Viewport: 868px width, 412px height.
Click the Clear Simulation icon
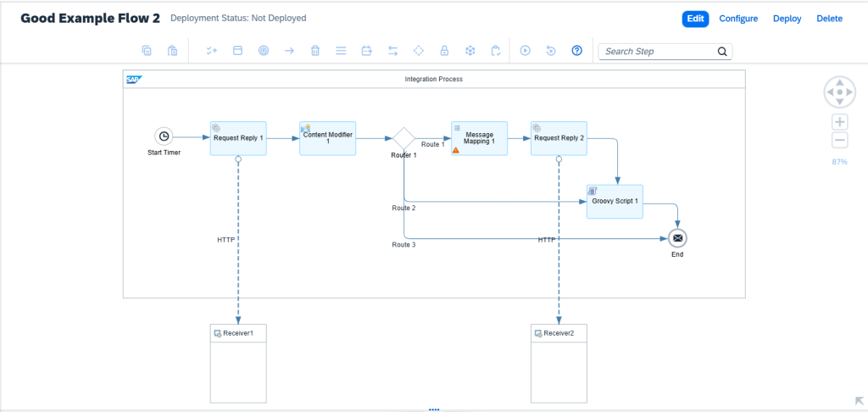[551, 51]
